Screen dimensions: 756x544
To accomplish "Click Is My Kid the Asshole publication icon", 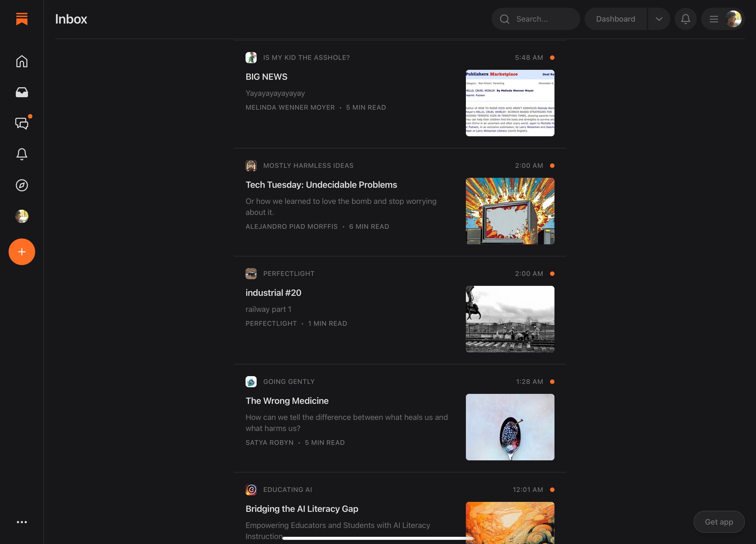I will coord(251,57).
